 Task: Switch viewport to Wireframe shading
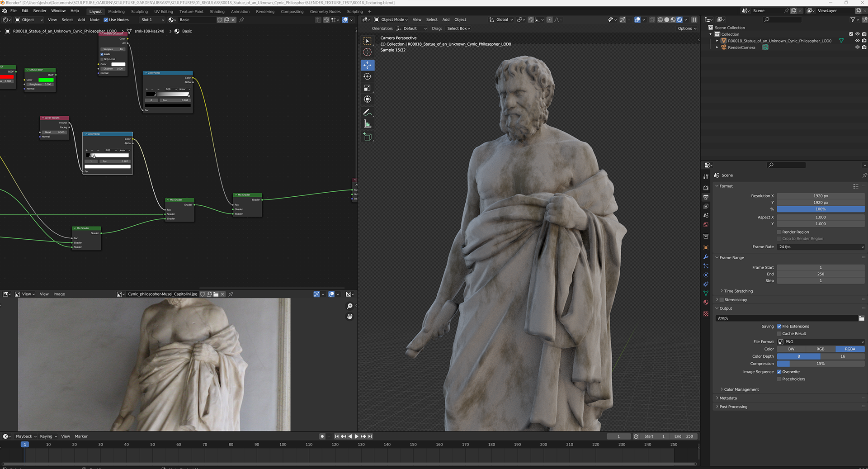pos(660,19)
